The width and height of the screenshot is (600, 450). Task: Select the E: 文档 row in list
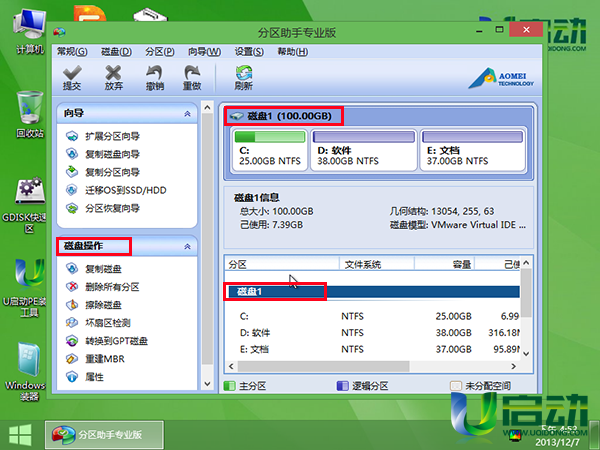point(372,349)
